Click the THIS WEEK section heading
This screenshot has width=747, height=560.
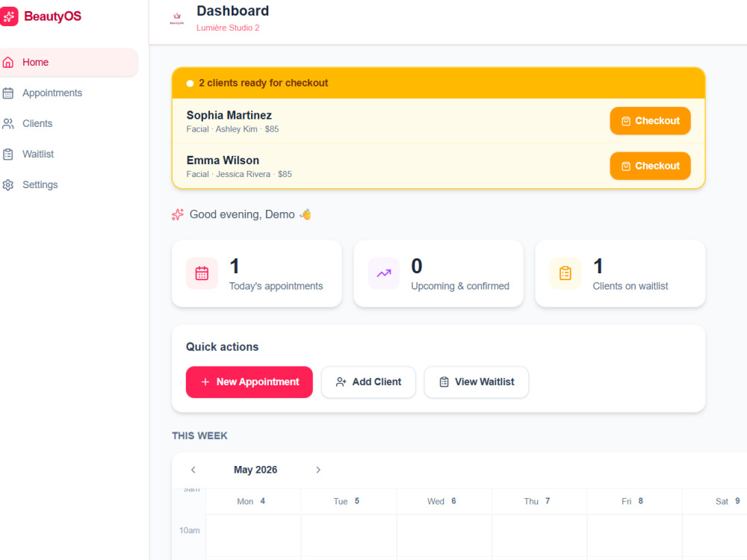[199, 436]
